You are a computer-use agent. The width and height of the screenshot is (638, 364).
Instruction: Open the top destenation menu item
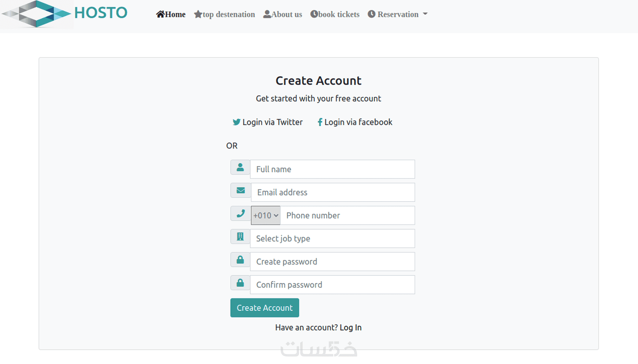[x=224, y=14]
